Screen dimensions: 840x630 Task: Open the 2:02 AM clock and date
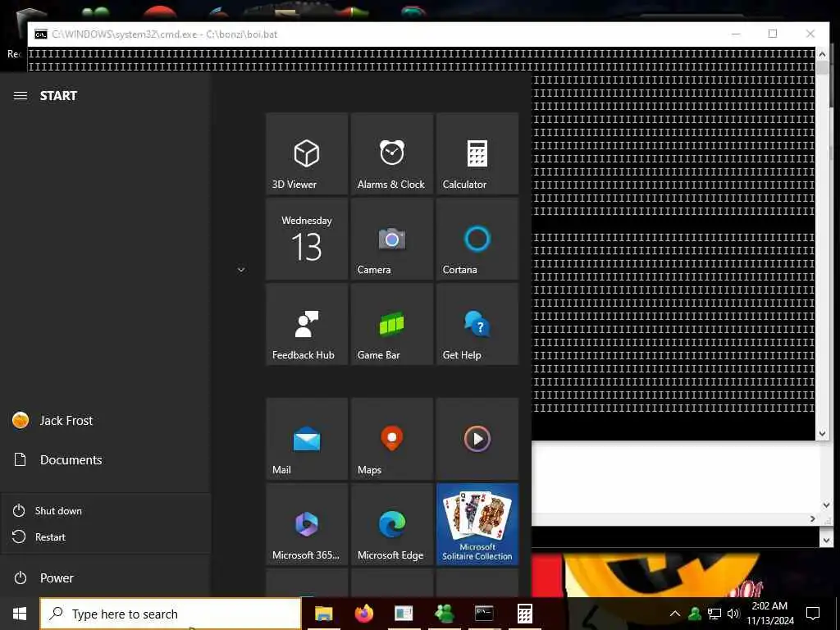tap(770, 614)
